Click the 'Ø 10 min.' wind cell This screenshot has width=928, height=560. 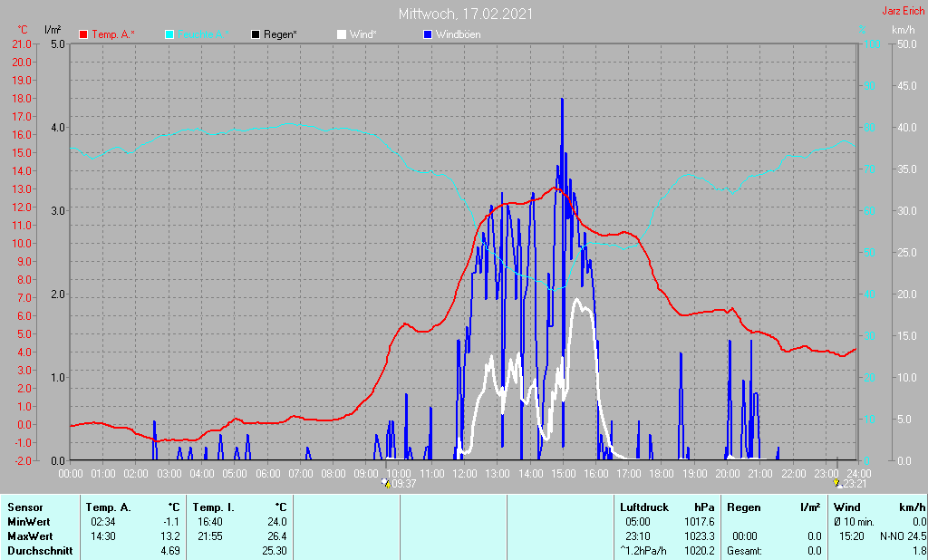pos(854,522)
